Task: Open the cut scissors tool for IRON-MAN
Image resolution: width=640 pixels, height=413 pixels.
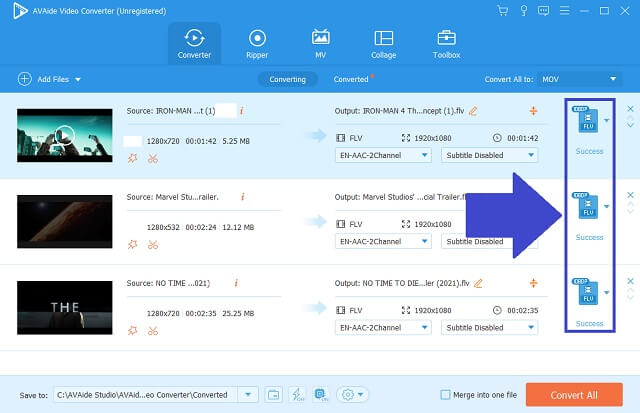Action: 153,158
